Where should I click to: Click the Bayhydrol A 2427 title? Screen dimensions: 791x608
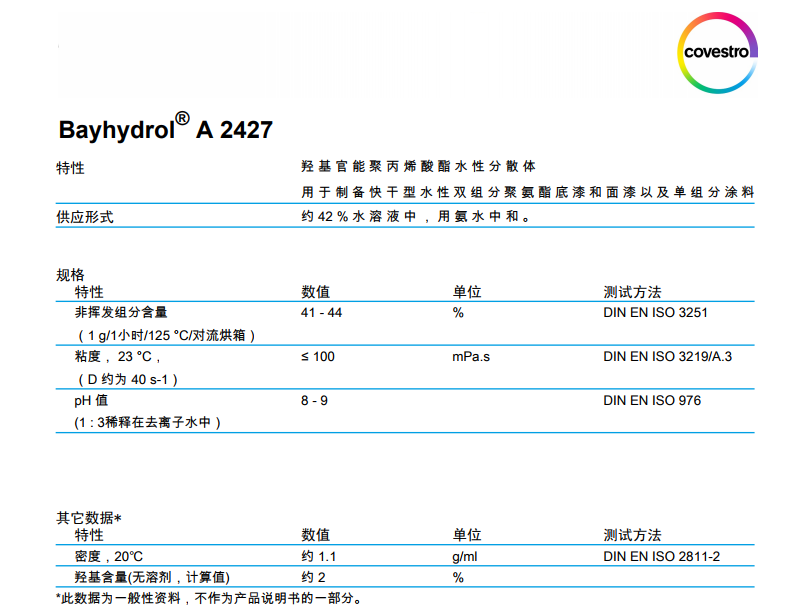pos(165,130)
